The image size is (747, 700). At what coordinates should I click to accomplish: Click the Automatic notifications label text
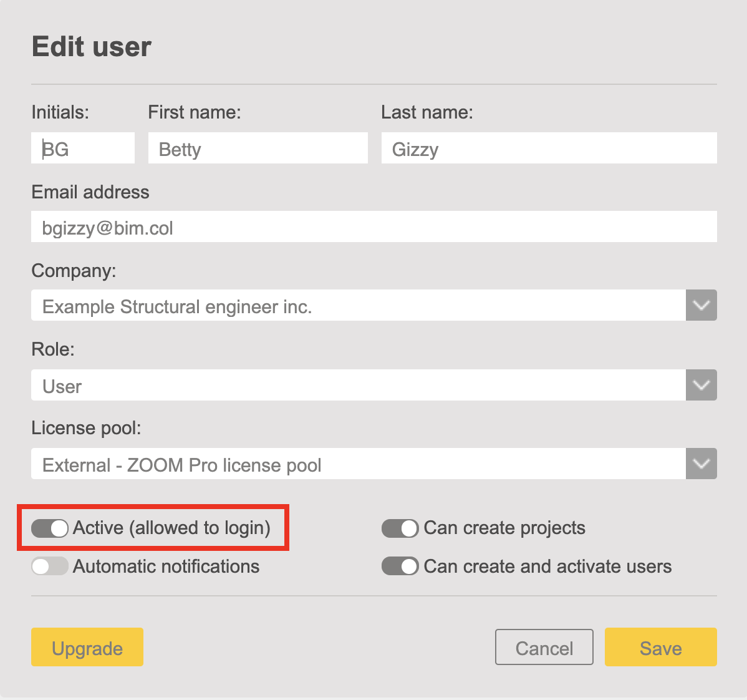[x=166, y=566]
